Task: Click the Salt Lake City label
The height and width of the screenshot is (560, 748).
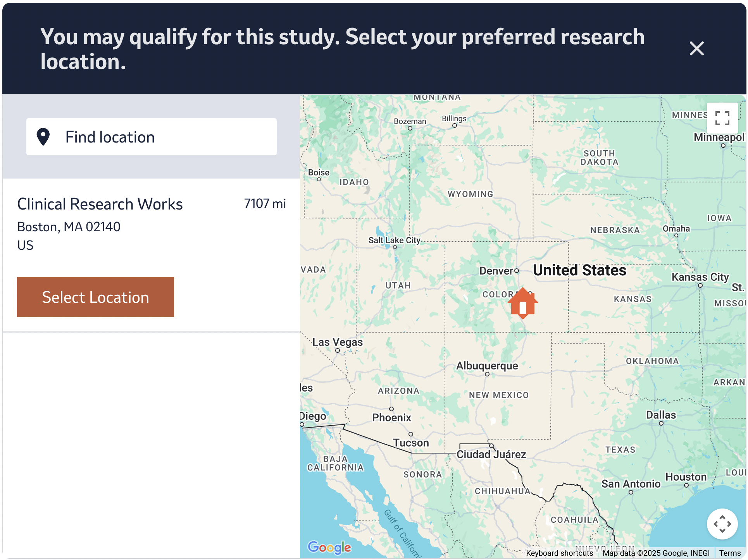Action: pyautogui.click(x=394, y=240)
